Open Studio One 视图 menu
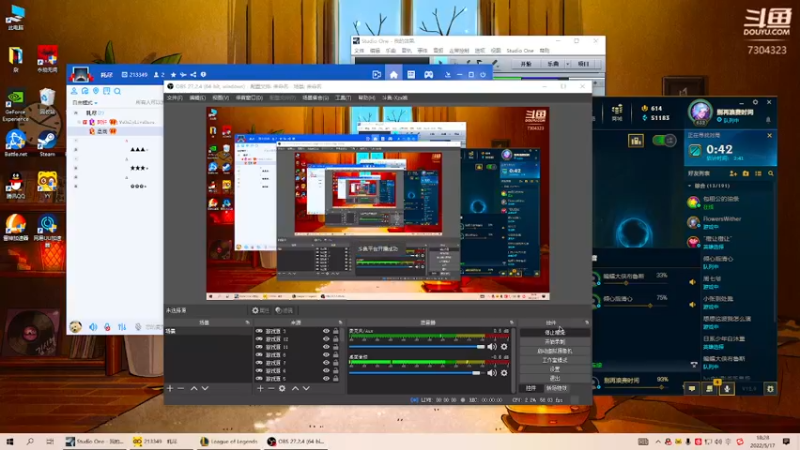The width and height of the screenshot is (800, 450). click(496, 51)
